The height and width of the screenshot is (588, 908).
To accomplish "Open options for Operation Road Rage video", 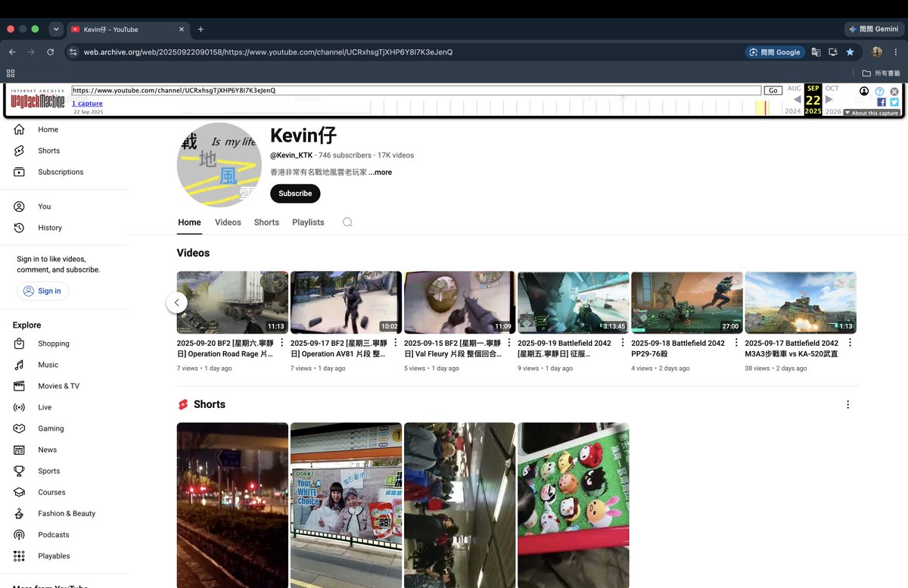I will pyautogui.click(x=282, y=343).
